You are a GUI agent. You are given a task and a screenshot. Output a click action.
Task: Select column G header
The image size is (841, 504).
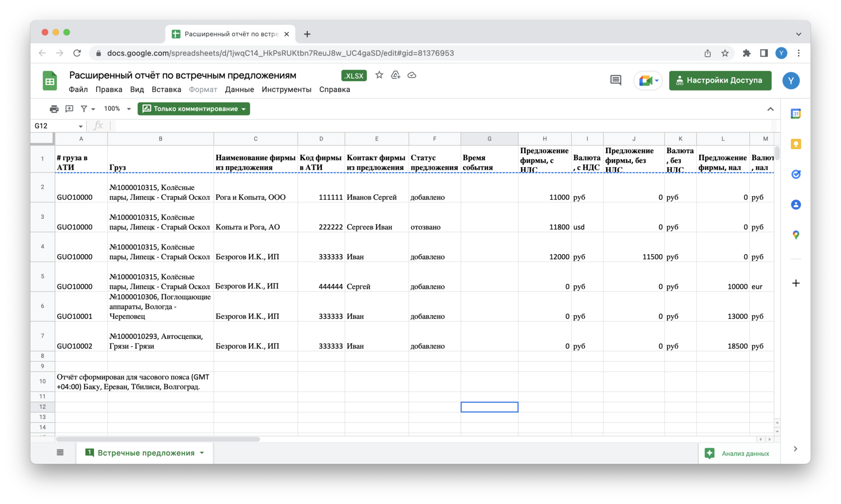[489, 139]
